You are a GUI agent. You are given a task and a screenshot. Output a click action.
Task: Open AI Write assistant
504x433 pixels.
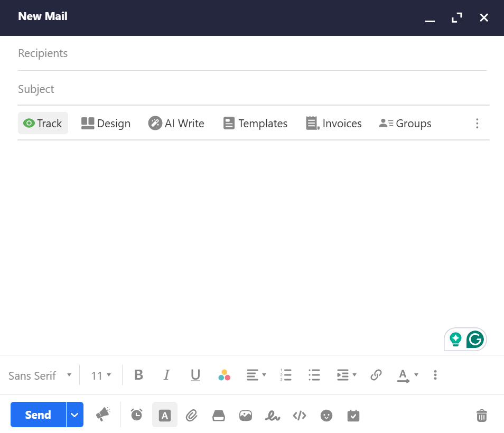pos(176,123)
